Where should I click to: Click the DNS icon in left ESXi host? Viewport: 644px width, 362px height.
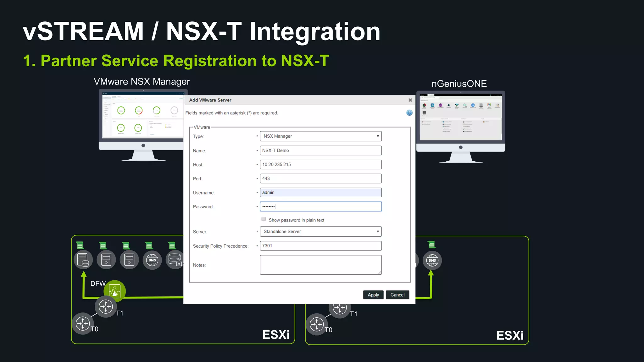coord(152,260)
